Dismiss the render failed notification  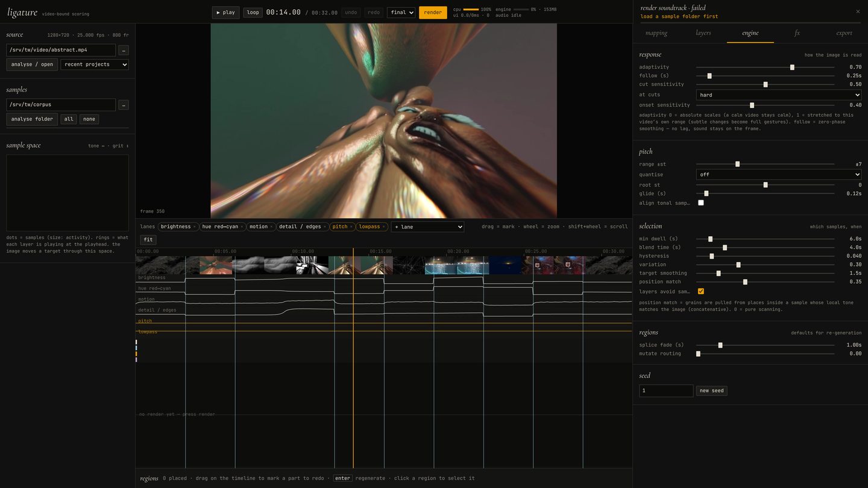[x=858, y=11]
